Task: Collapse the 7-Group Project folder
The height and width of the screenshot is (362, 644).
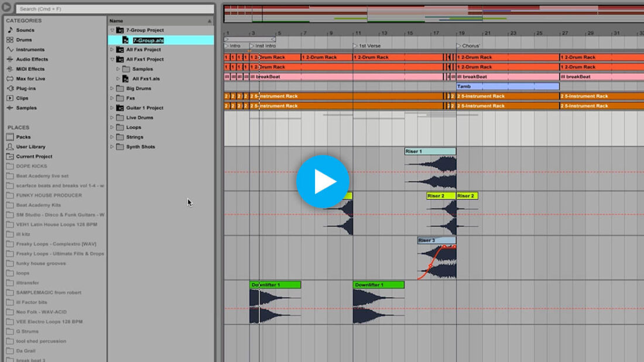Action: point(112,30)
